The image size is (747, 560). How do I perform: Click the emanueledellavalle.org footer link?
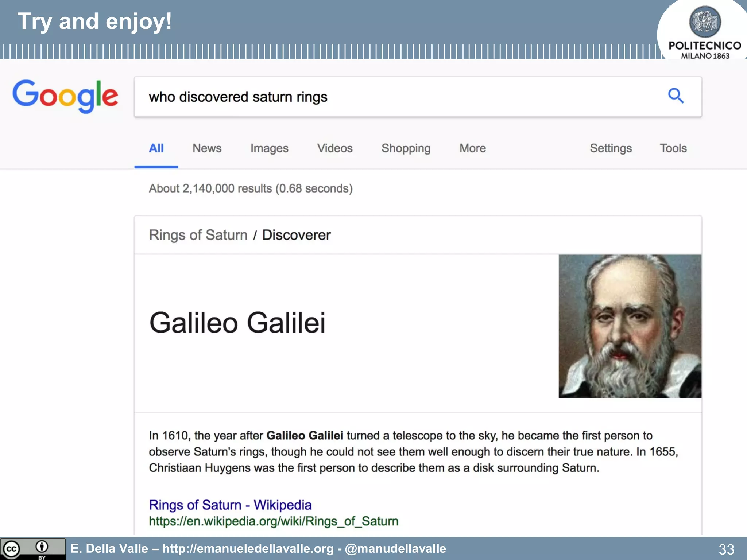click(248, 548)
